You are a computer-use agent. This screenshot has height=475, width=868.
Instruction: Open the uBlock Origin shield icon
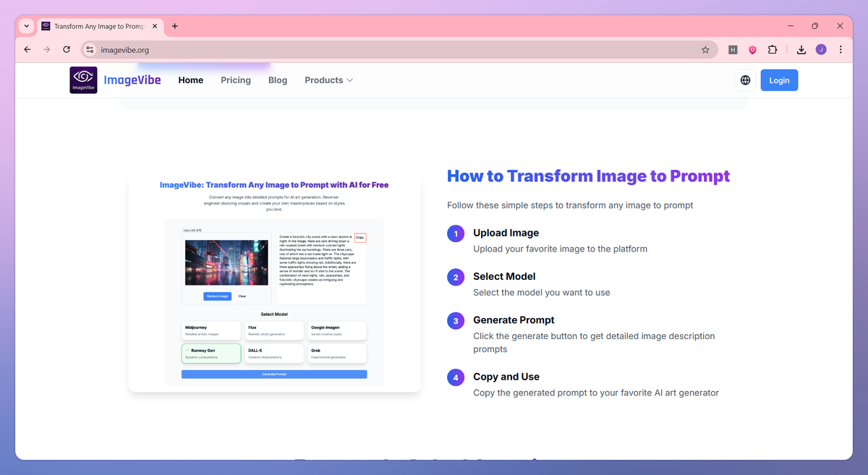[x=752, y=49]
